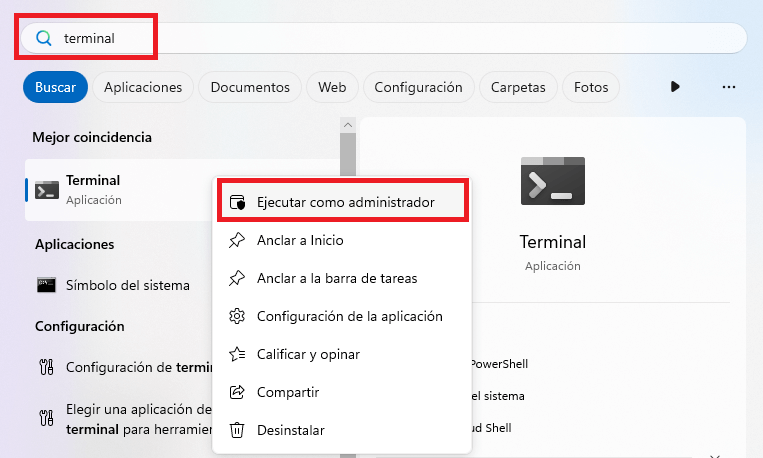Click the Configuración section heading

(80, 326)
